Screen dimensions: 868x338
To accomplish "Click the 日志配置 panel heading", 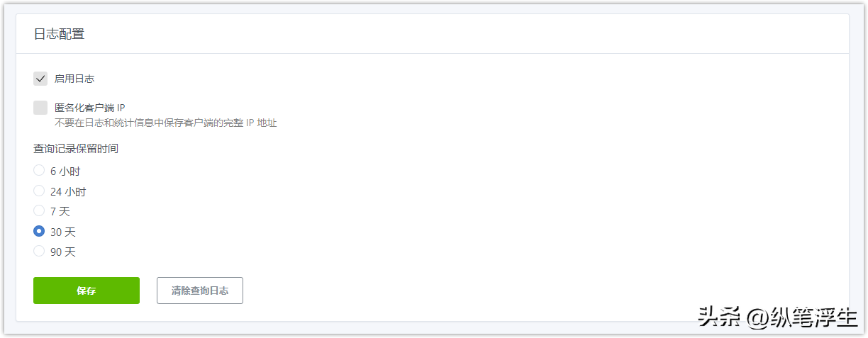I will [x=60, y=34].
